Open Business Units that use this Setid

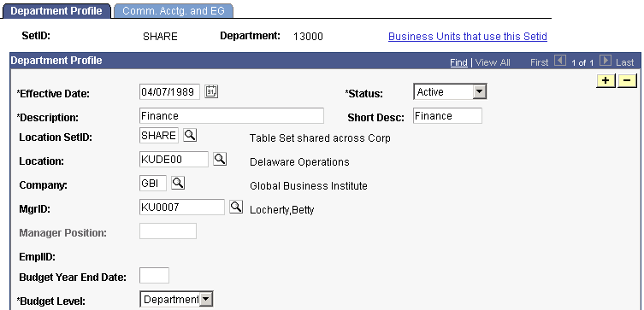click(468, 37)
